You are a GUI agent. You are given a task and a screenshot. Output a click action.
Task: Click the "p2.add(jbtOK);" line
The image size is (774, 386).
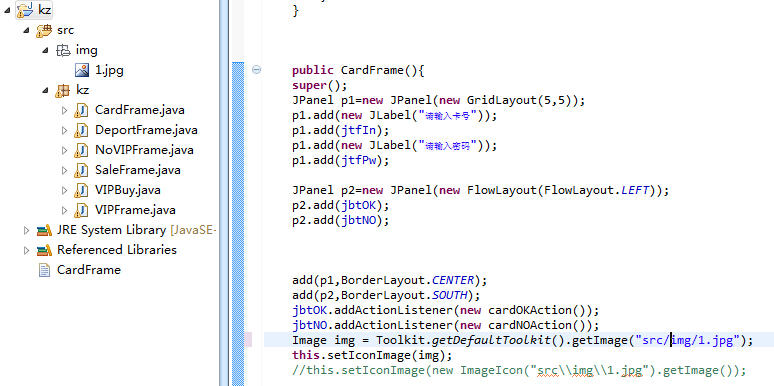(x=341, y=205)
